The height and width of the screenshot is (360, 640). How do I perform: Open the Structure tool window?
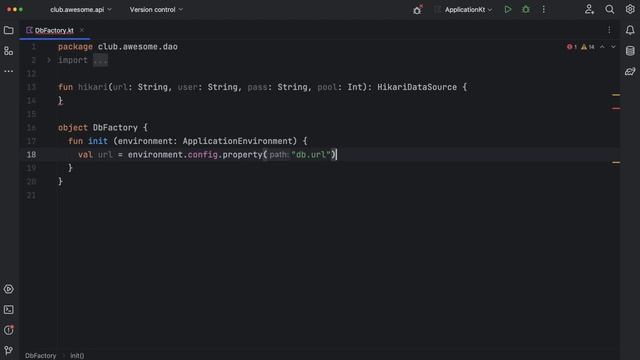(x=9, y=51)
